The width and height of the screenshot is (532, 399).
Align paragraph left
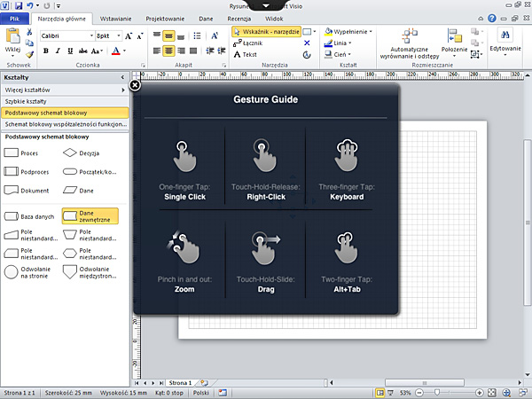click(157, 51)
